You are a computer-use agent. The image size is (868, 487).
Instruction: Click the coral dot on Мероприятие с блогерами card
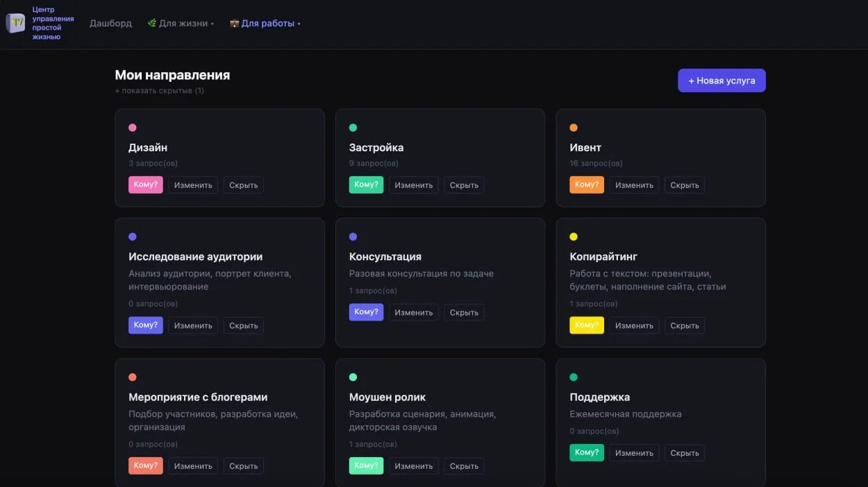click(133, 377)
